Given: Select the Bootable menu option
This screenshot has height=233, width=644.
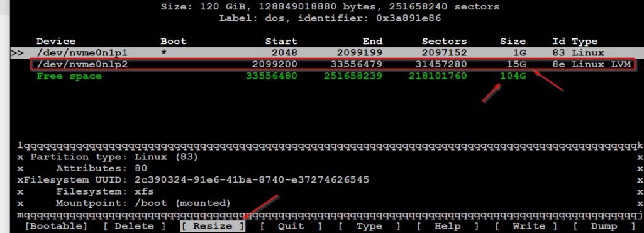Looking at the screenshot, I should [56, 226].
